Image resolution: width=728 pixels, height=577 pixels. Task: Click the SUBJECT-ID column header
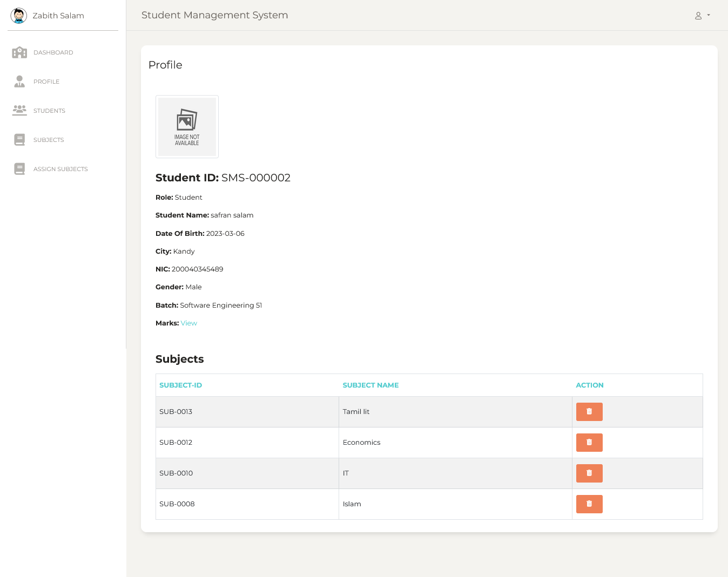coord(180,385)
